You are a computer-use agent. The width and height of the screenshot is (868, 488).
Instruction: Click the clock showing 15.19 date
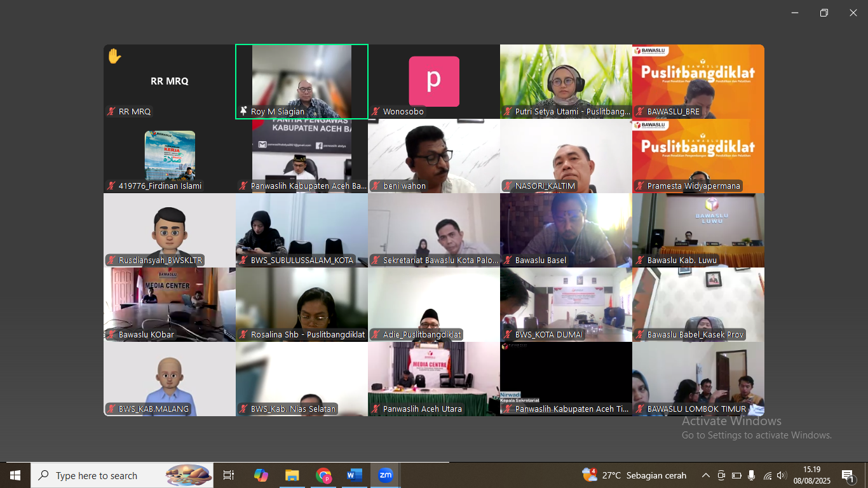click(x=811, y=475)
